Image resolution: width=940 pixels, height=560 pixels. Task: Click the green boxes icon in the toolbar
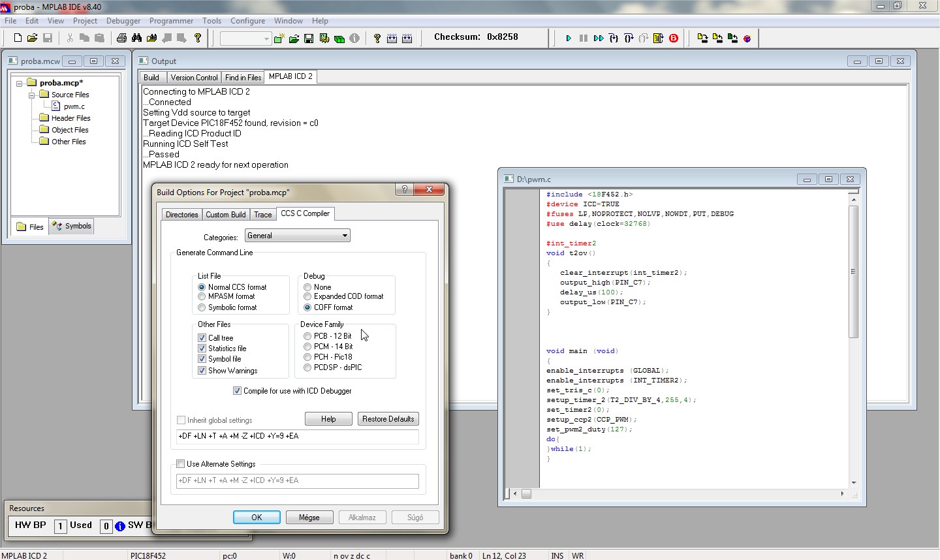(339, 39)
